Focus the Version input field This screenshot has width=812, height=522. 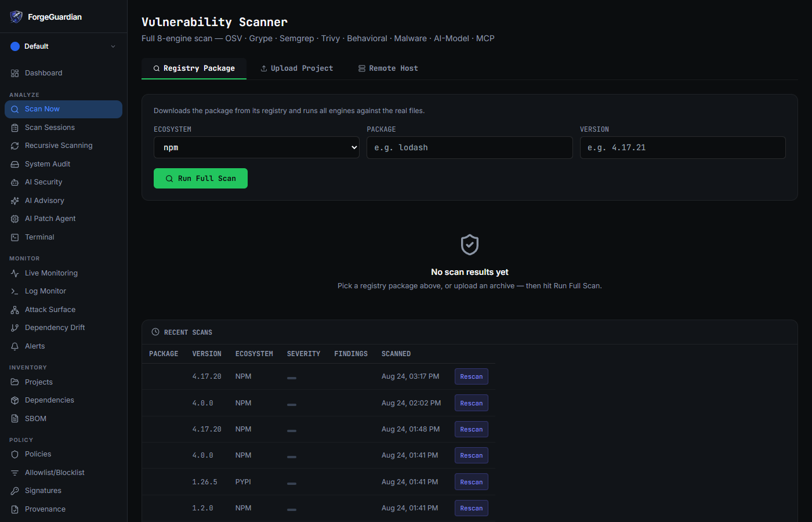click(683, 147)
